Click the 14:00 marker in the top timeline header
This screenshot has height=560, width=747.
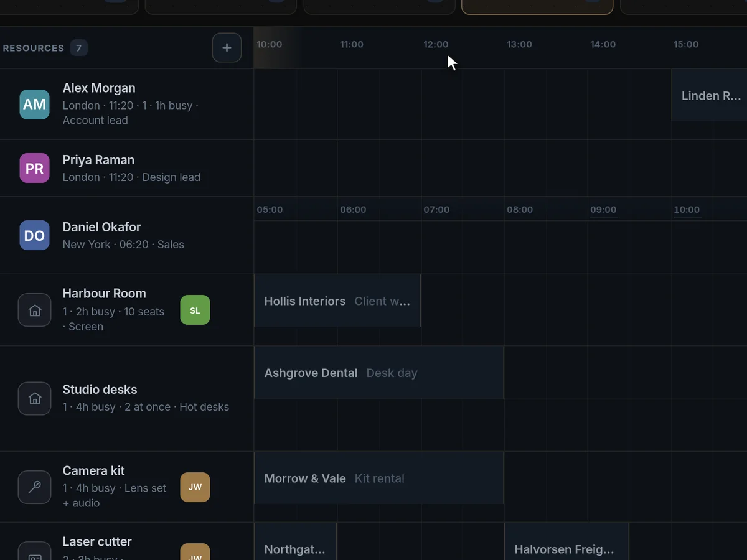[603, 44]
